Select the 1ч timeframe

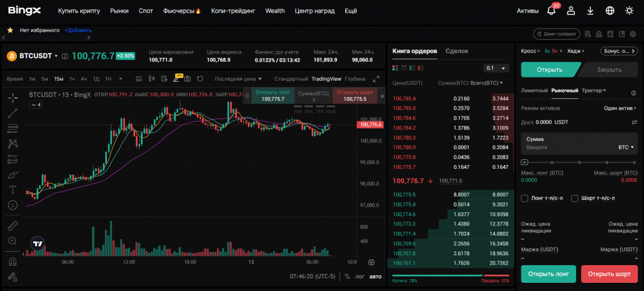coord(72,79)
